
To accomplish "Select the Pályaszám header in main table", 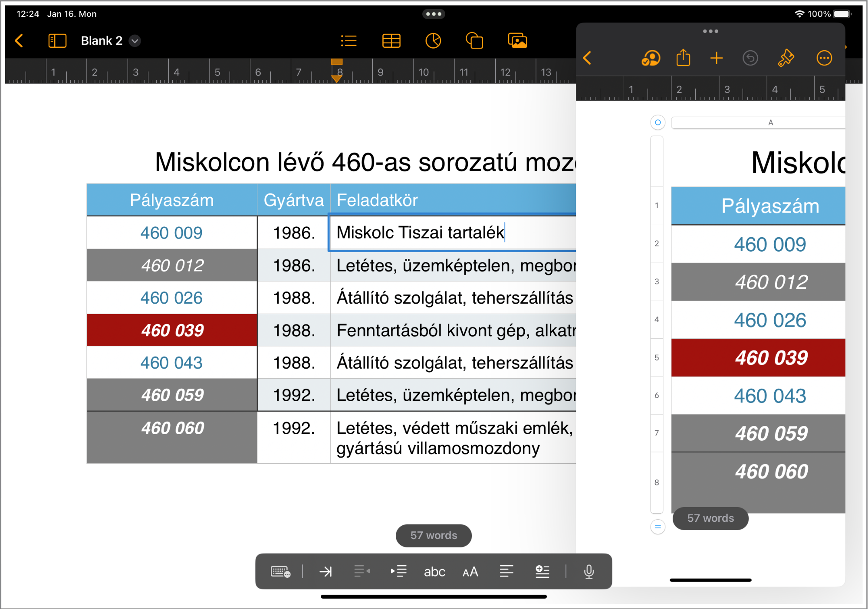I will (x=172, y=200).
